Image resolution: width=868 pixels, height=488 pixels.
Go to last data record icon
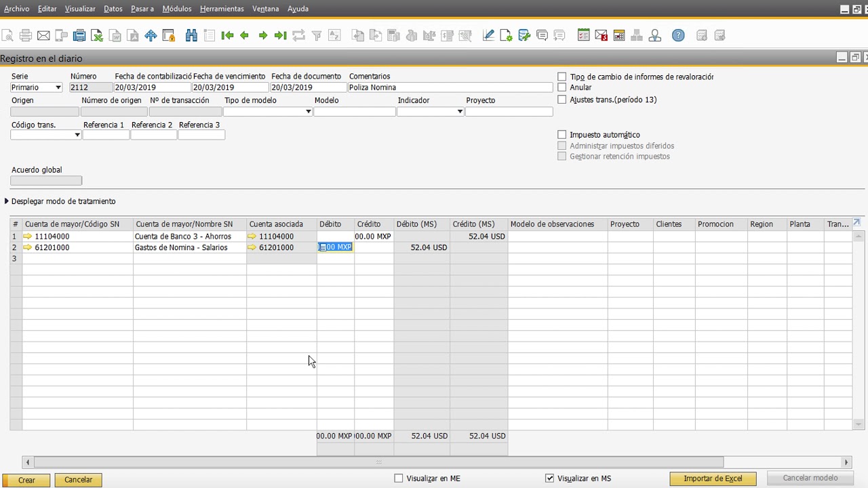pos(281,35)
